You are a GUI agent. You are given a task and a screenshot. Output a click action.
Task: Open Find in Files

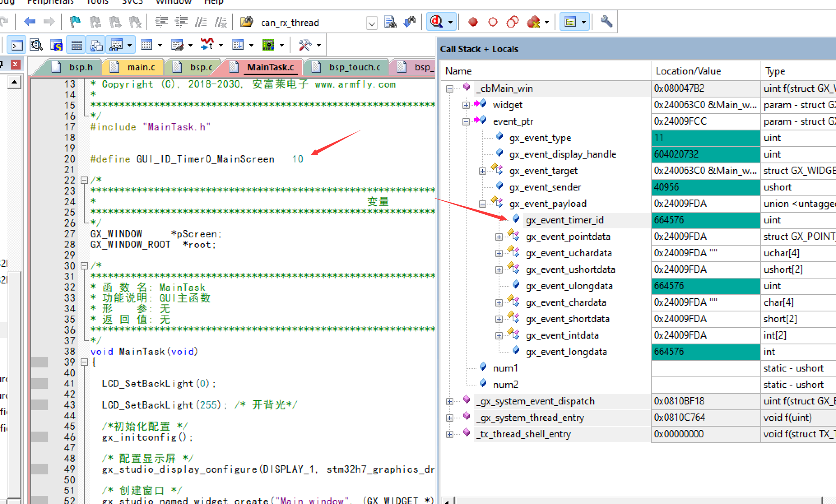click(247, 21)
